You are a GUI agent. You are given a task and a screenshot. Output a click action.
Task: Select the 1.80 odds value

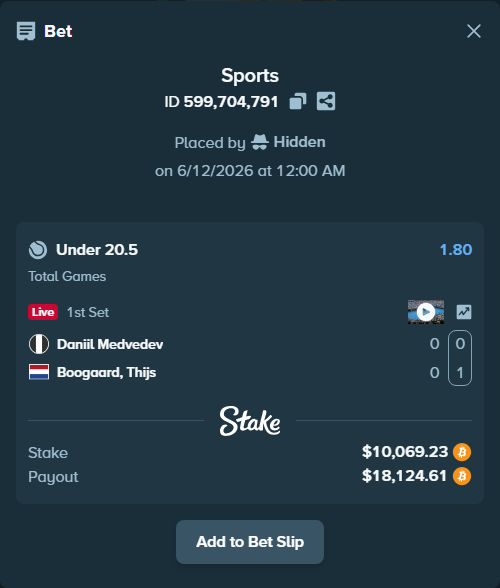(456, 250)
